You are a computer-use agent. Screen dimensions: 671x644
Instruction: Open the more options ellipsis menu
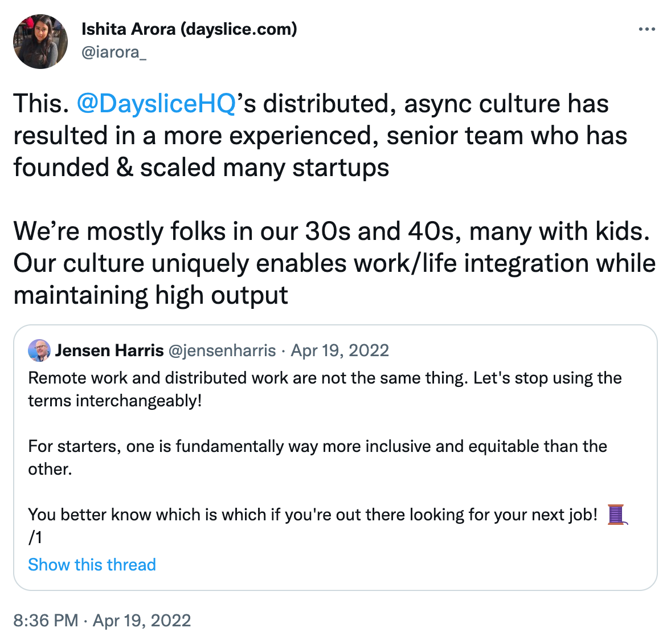[648, 28]
